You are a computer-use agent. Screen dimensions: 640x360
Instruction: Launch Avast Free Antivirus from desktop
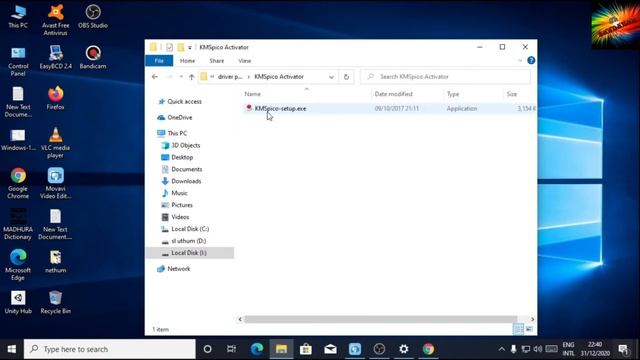56,20
